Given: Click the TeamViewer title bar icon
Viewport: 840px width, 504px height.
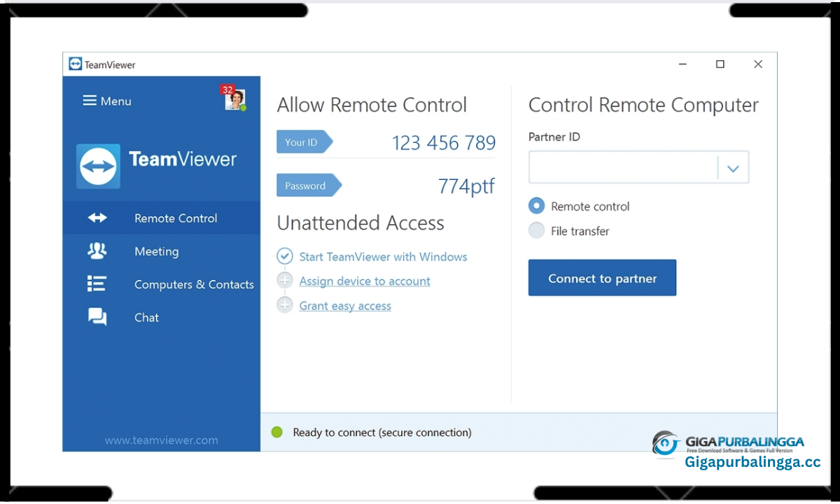Looking at the screenshot, I should [76, 64].
